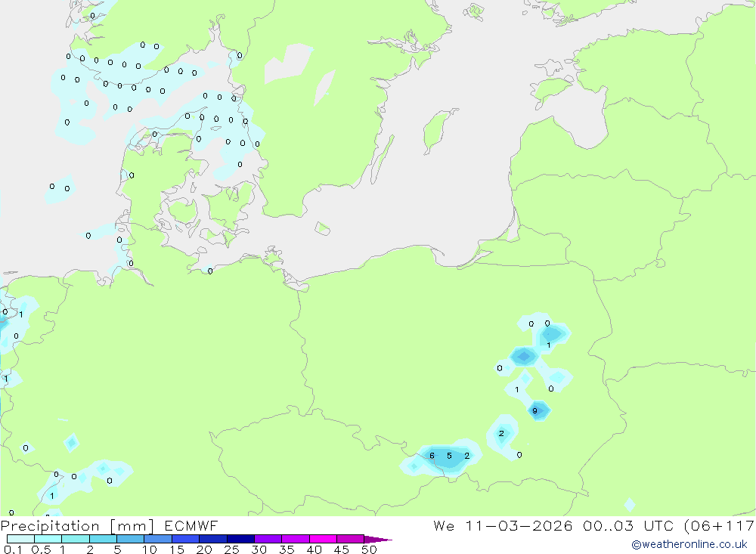Click the '9' precipitation value on the map
Image resolution: width=756 pixels, height=554 pixels.
(534, 411)
